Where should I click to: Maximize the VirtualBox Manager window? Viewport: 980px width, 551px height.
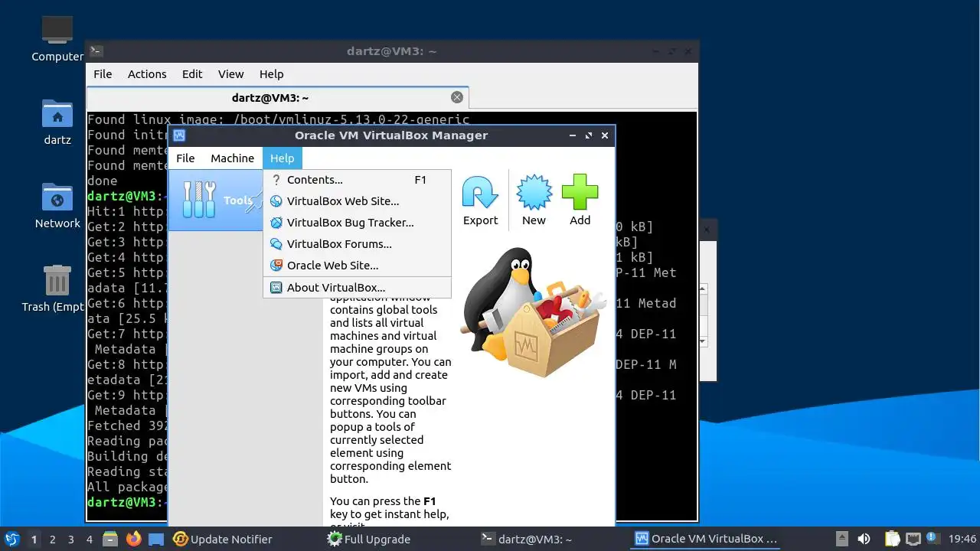point(589,135)
